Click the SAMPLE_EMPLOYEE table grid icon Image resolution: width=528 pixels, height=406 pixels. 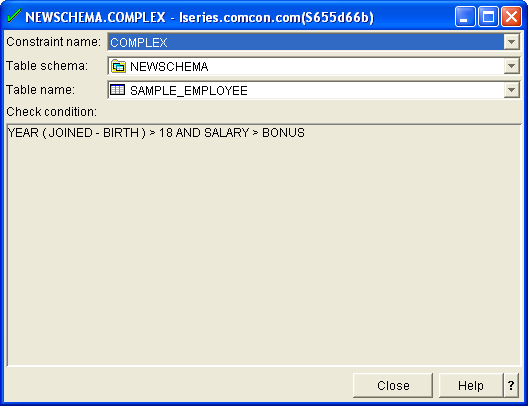pos(118,90)
